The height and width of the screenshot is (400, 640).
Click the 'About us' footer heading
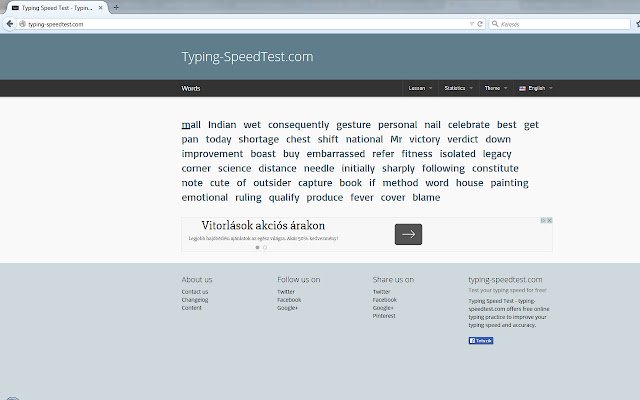(x=197, y=280)
